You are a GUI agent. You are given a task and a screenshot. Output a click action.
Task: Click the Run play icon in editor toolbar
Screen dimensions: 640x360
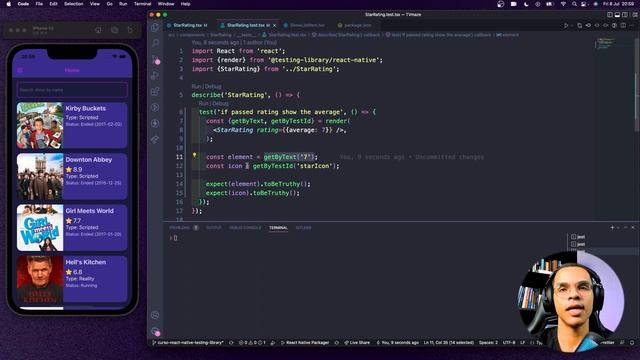(x=566, y=25)
